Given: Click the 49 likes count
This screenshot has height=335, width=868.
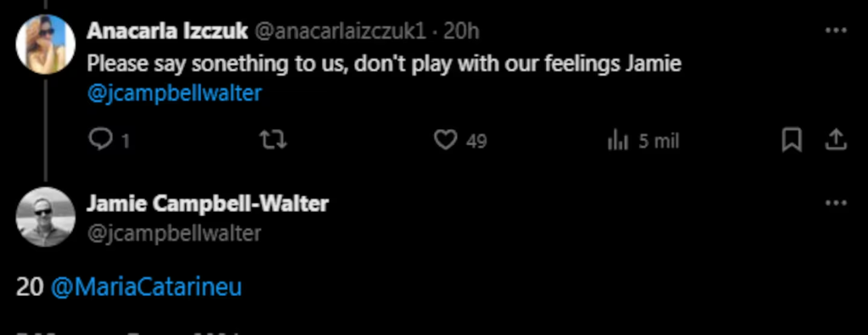Looking at the screenshot, I should [x=476, y=142].
